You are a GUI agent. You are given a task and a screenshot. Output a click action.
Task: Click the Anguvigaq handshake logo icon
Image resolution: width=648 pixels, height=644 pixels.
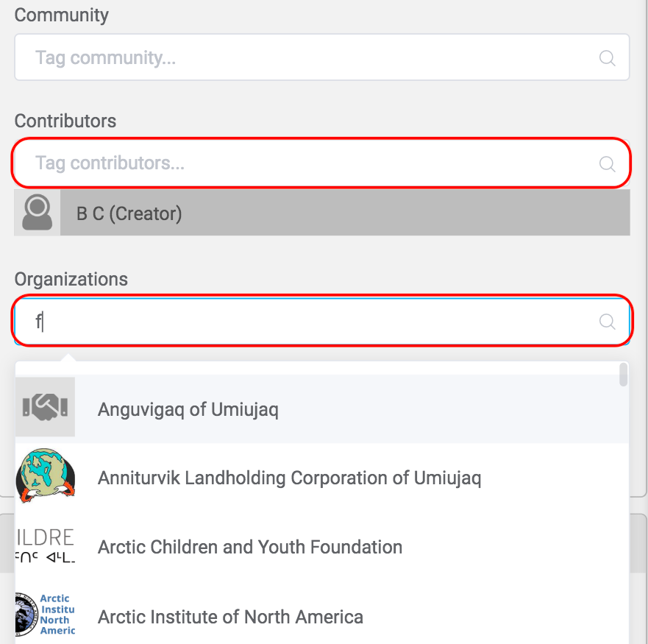pyautogui.click(x=45, y=407)
